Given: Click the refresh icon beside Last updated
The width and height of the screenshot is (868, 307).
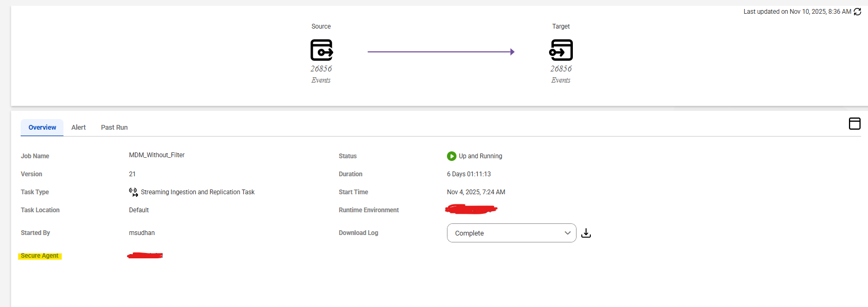Looking at the screenshot, I should (x=857, y=12).
